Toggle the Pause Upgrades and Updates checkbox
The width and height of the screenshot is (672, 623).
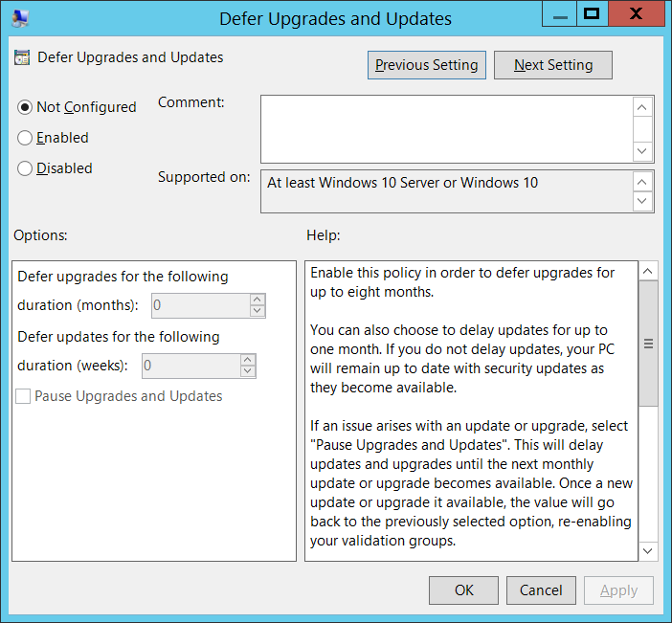click(x=23, y=396)
